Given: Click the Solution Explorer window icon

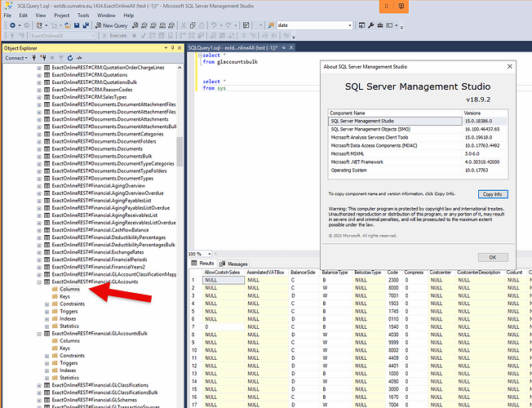Looking at the screenshot, I should tap(362, 25).
